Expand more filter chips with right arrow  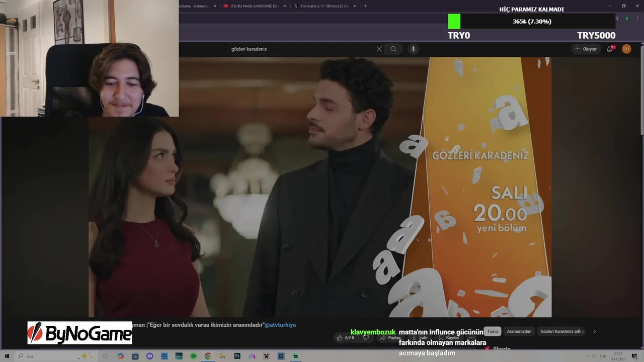(594, 331)
